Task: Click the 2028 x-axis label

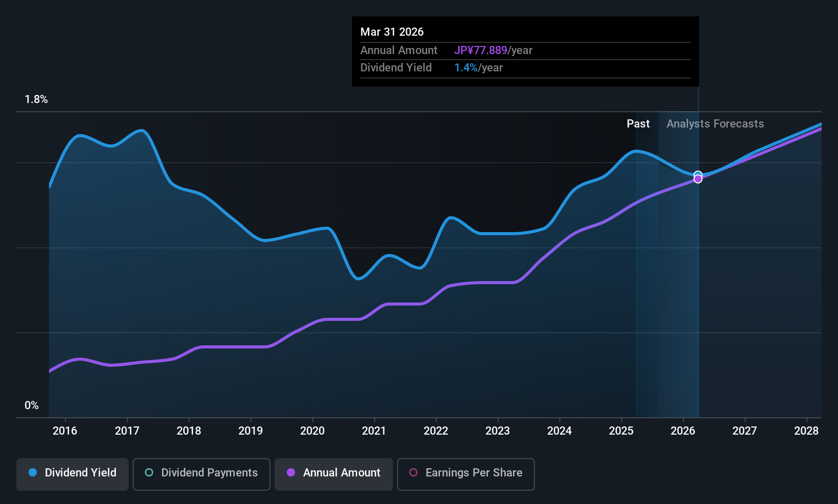Action: (x=806, y=431)
